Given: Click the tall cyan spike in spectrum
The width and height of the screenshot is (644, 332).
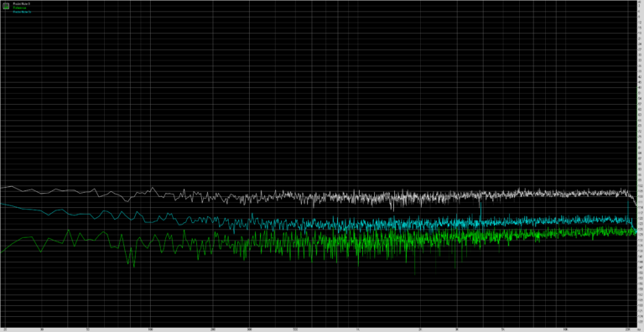Looking at the screenshot, I should (x=480, y=211).
